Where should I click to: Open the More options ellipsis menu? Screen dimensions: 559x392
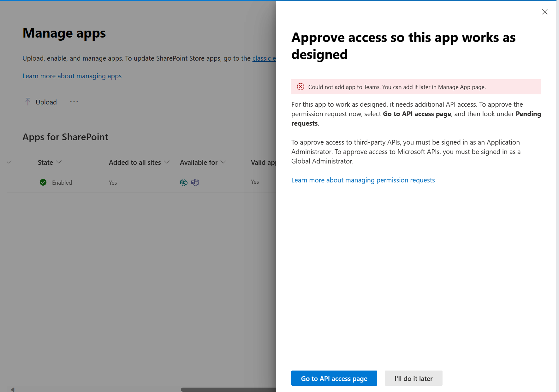point(74,102)
